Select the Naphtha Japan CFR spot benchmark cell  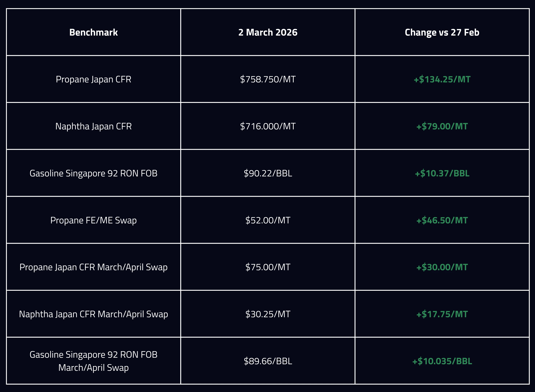click(93, 126)
